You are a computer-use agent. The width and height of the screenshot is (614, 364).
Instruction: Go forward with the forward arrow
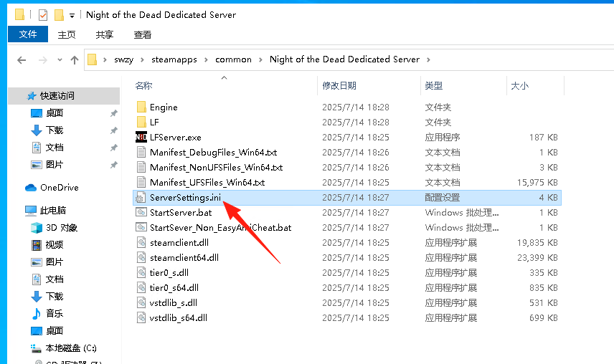pyautogui.click(x=43, y=59)
